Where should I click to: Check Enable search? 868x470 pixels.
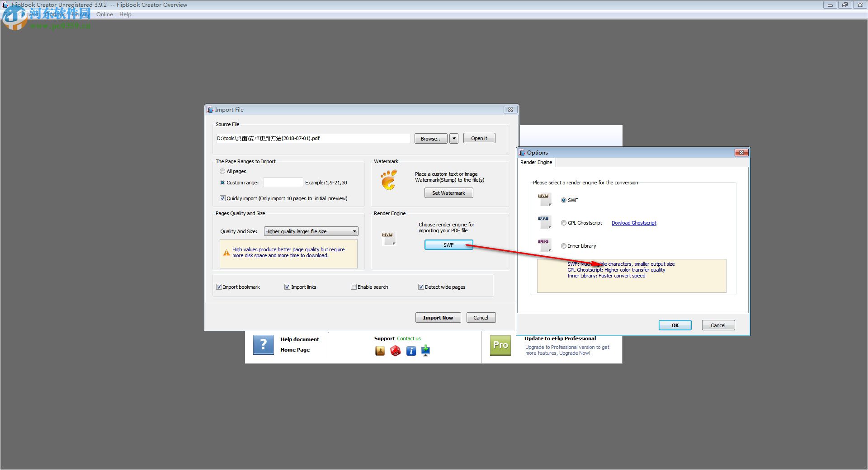point(354,287)
